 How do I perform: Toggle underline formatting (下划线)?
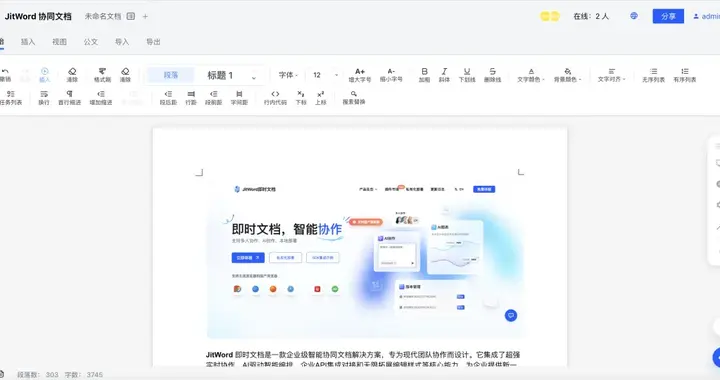(x=467, y=75)
